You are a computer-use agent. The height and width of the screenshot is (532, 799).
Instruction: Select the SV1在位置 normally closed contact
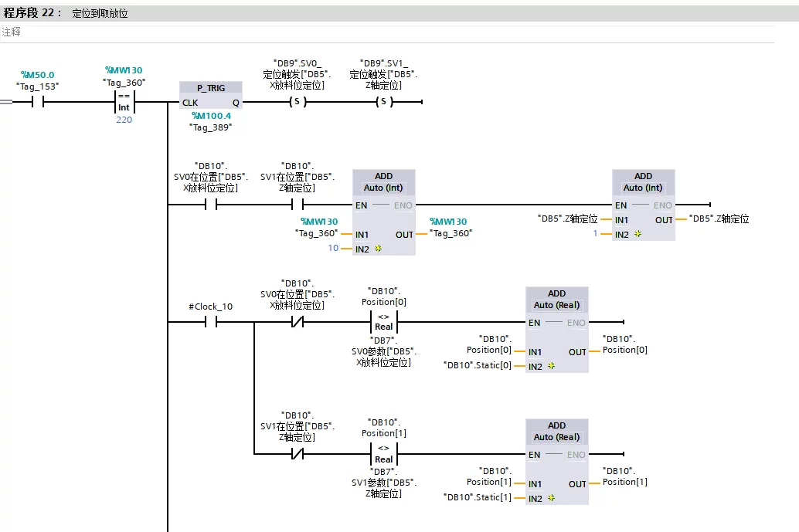[x=297, y=453]
